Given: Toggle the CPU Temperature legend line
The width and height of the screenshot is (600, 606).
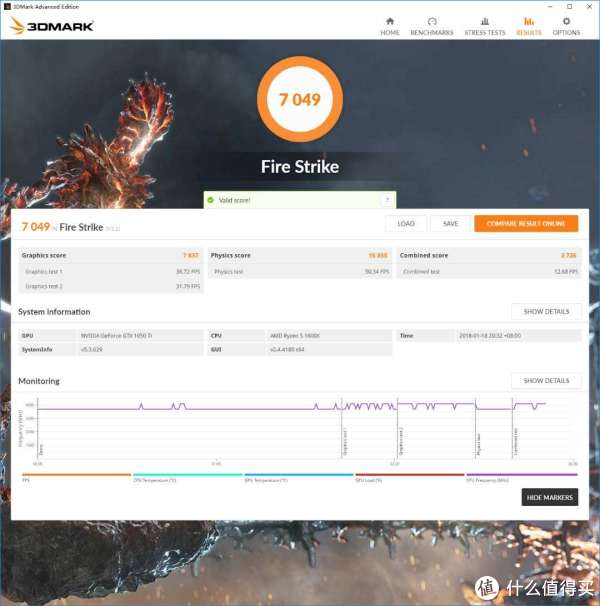Looking at the screenshot, I should 188,477.
